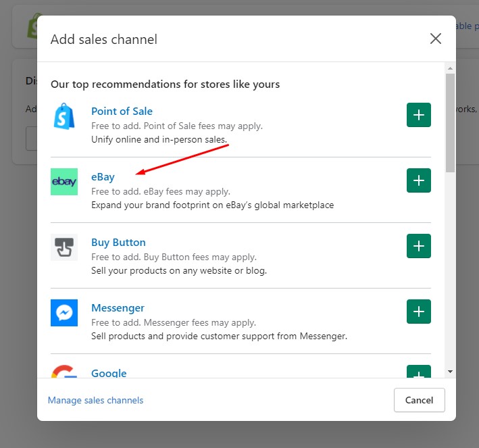Click the dialog's vertical scrollbar thumb
Image resolution: width=479 pixels, height=448 pixels.
(450, 123)
